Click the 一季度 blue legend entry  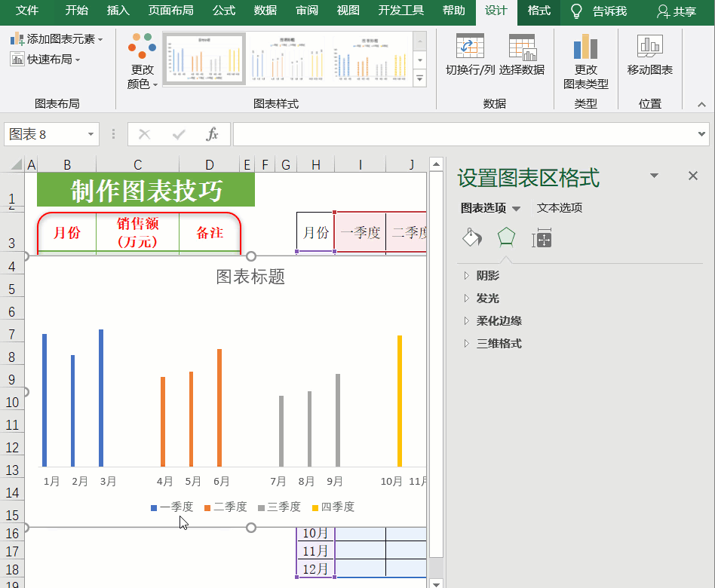coord(172,507)
